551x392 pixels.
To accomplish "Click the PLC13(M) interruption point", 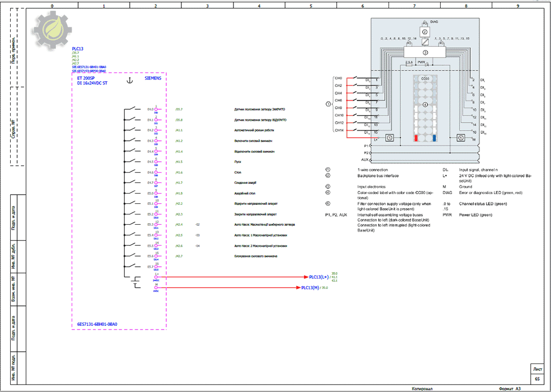I will pos(310,287).
